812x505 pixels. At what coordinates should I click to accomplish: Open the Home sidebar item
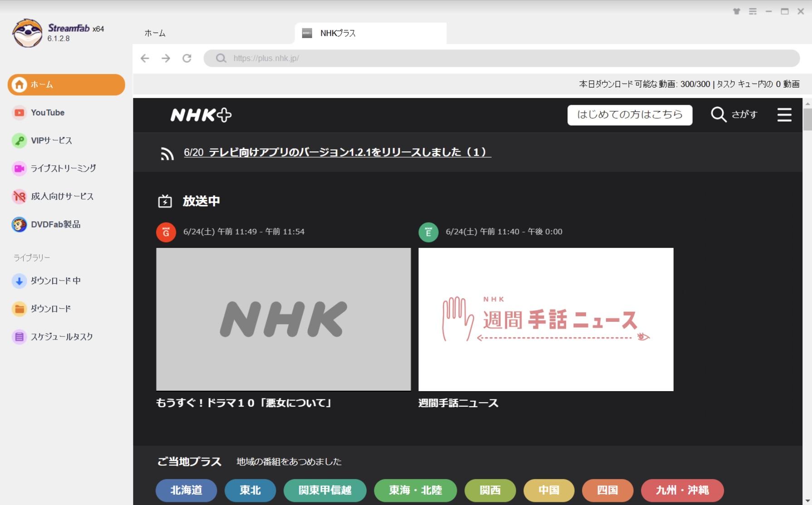(66, 85)
